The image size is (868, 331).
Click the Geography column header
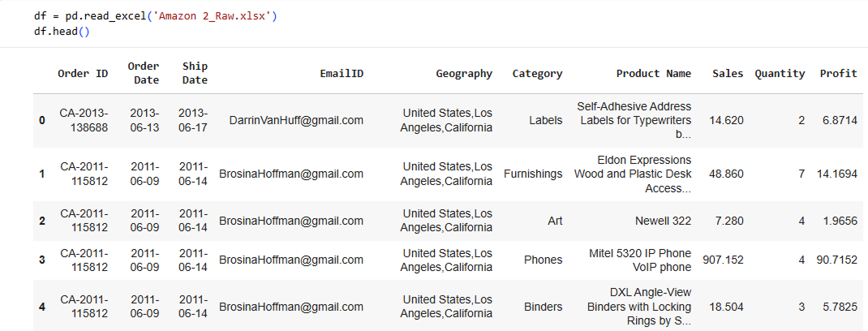click(464, 73)
